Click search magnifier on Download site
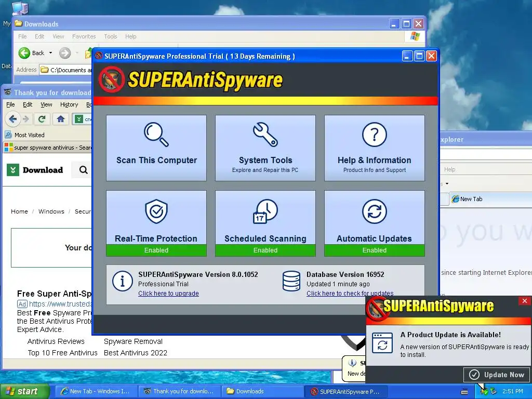This screenshot has height=399, width=532. (83, 170)
